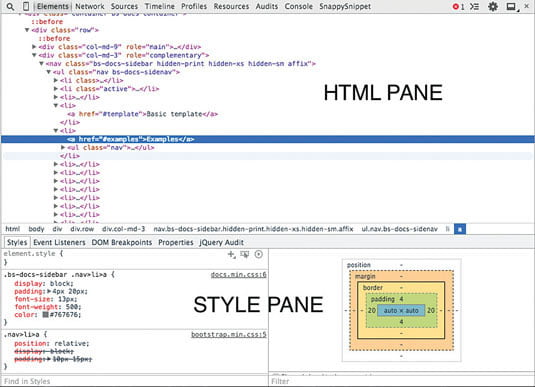
Task: Click the circular animation icon in Styles
Action: (259, 254)
